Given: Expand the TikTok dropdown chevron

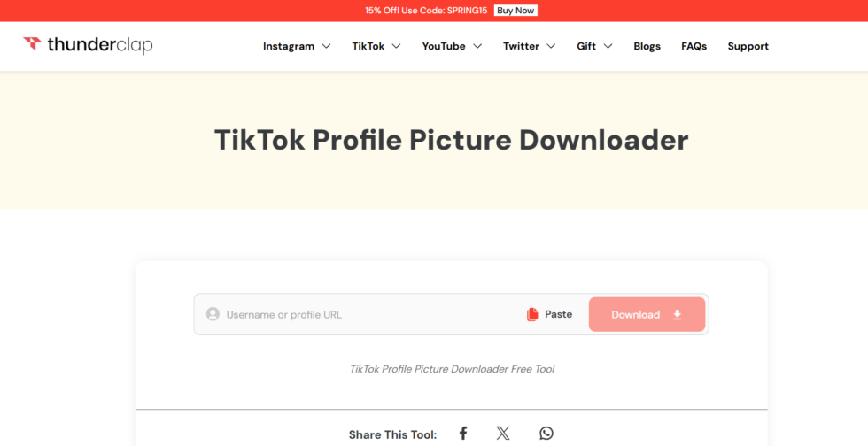Looking at the screenshot, I should [396, 46].
